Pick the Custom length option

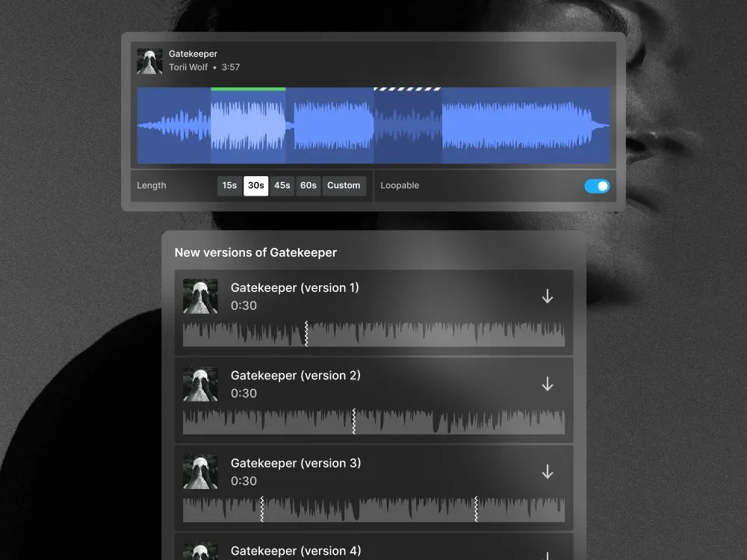click(344, 186)
